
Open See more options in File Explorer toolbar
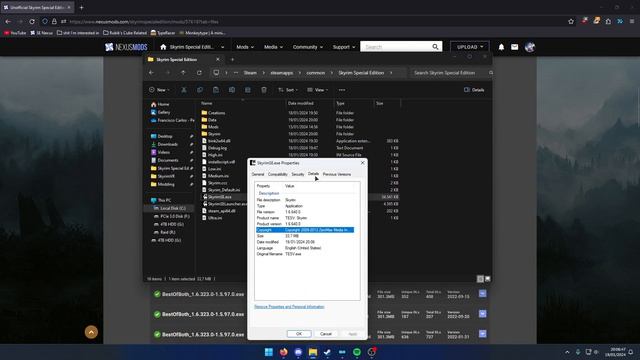coord(342,90)
